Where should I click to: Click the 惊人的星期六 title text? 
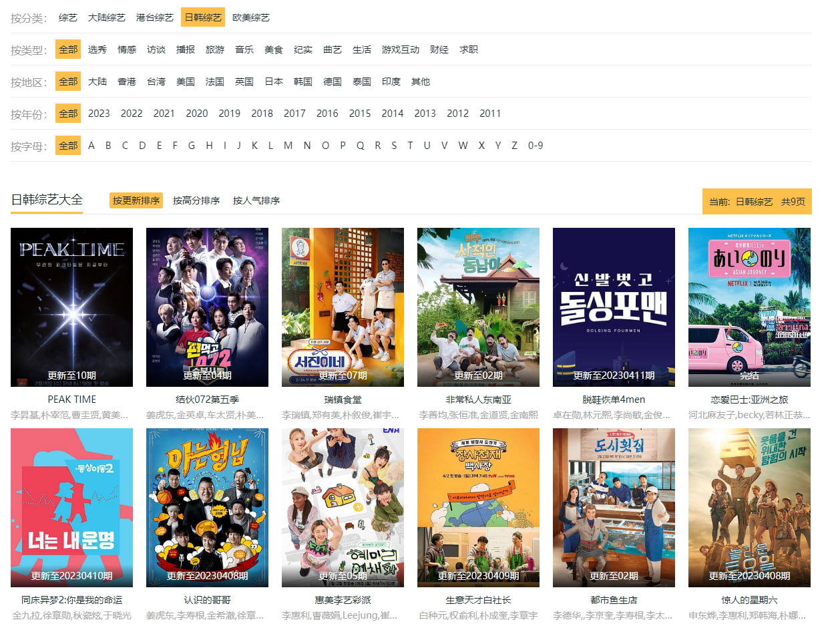tap(749, 600)
